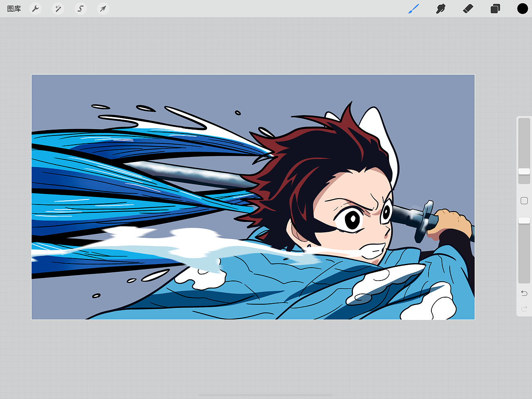This screenshot has height=399, width=532.
Task: Select the Eraser tool
Action: click(468, 9)
